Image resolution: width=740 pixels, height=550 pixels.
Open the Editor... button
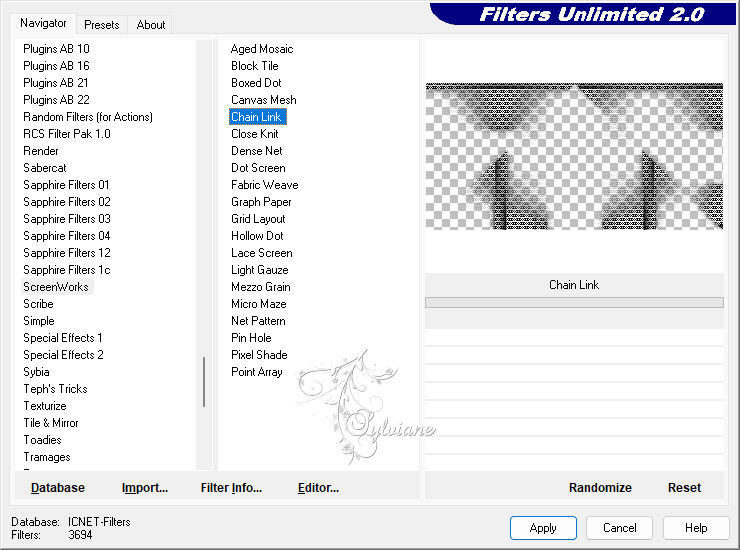click(x=318, y=488)
